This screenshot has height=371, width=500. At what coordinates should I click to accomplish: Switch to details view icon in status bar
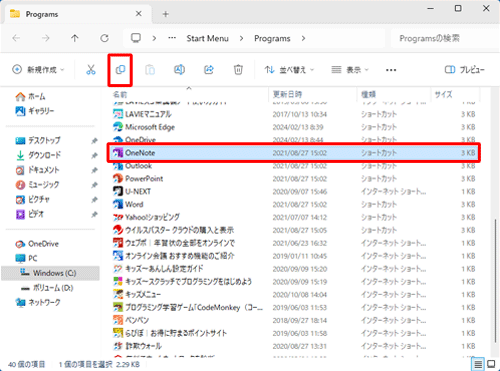pyautogui.click(x=478, y=364)
